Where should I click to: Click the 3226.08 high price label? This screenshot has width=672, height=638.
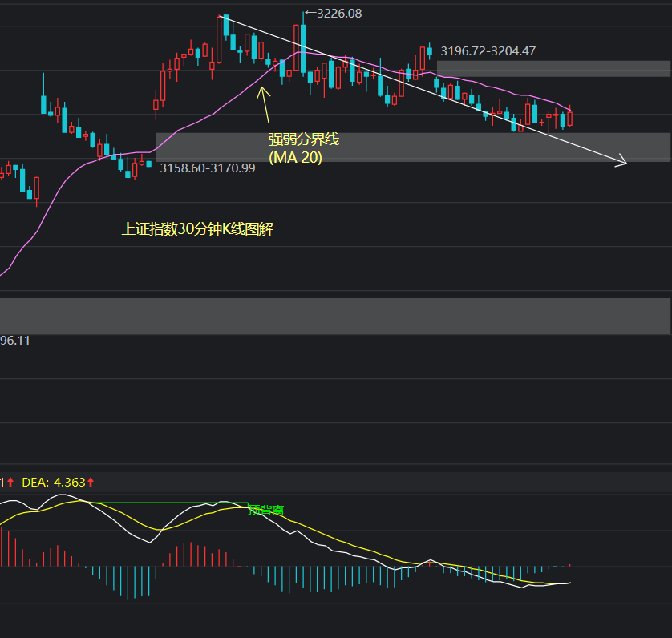pyautogui.click(x=339, y=14)
